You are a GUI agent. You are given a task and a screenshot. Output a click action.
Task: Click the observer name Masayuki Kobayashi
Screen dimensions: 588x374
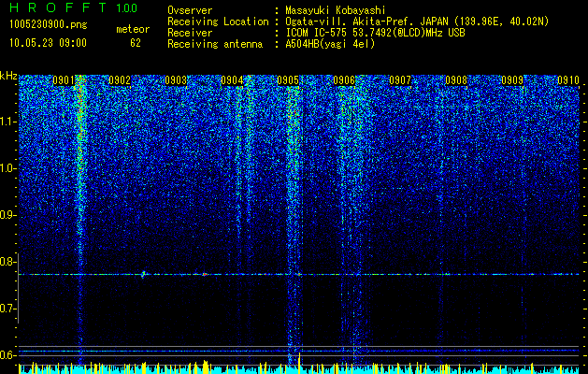point(336,10)
